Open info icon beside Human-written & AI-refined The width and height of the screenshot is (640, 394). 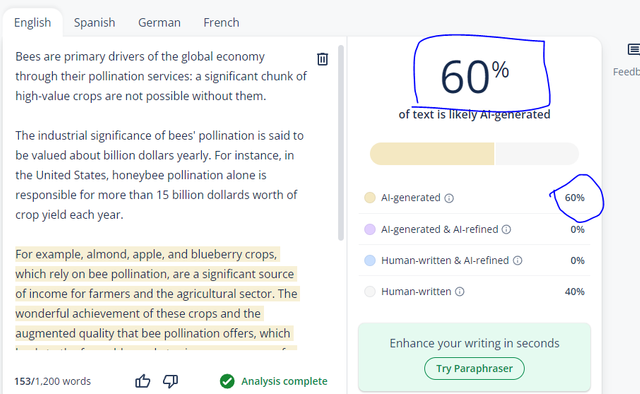(x=517, y=260)
